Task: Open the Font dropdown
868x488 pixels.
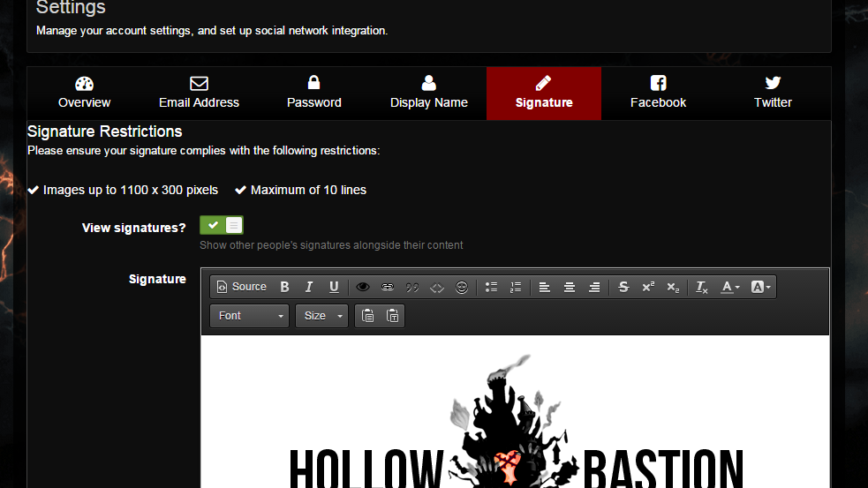Action: pos(250,316)
